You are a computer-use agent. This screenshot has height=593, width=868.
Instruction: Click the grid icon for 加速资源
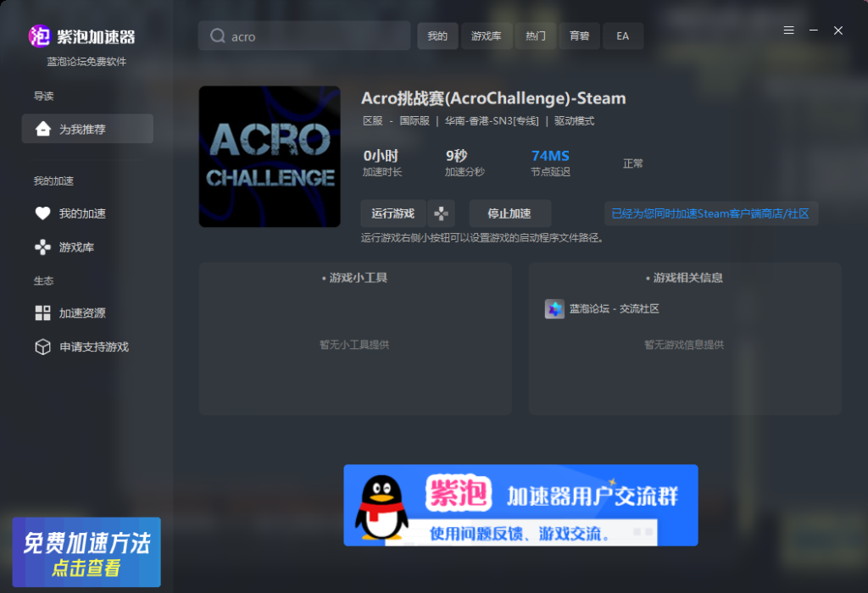click(42, 313)
